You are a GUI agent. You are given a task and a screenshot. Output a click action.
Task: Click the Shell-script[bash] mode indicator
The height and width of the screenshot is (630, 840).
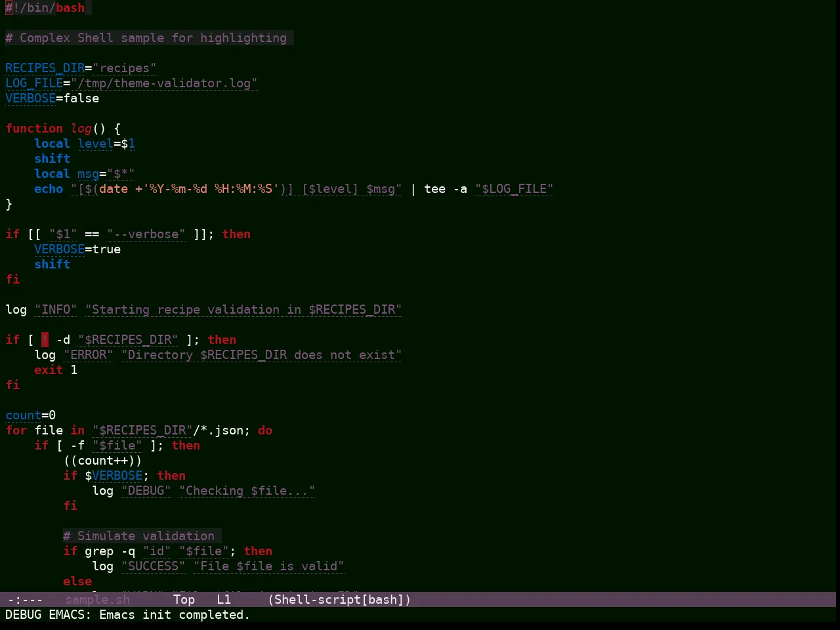339,600
